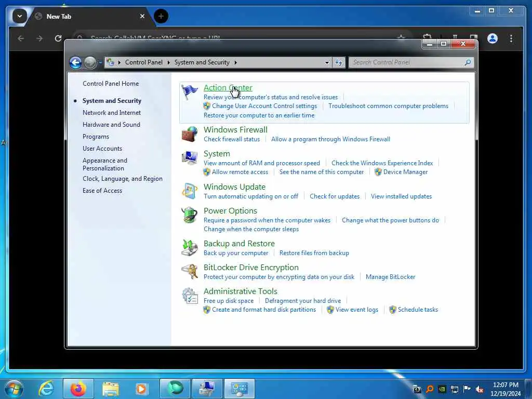Viewport: 532px width, 399px height.
Task: Click the Control Panel icon in address bar
Action: [110, 62]
